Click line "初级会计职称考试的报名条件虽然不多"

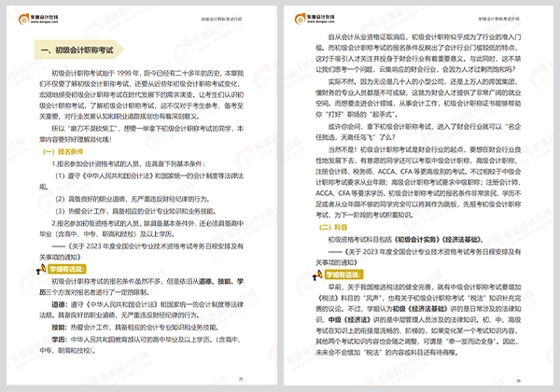[147, 281]
